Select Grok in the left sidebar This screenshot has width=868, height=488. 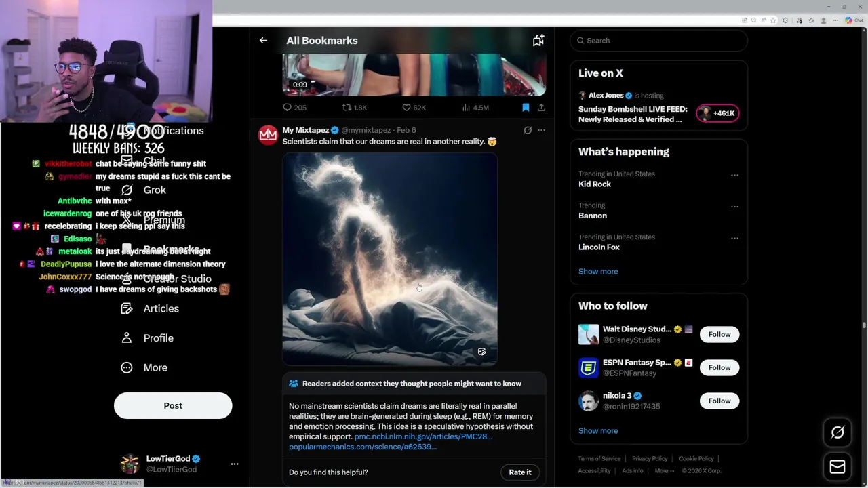click(x=144, y=190)
